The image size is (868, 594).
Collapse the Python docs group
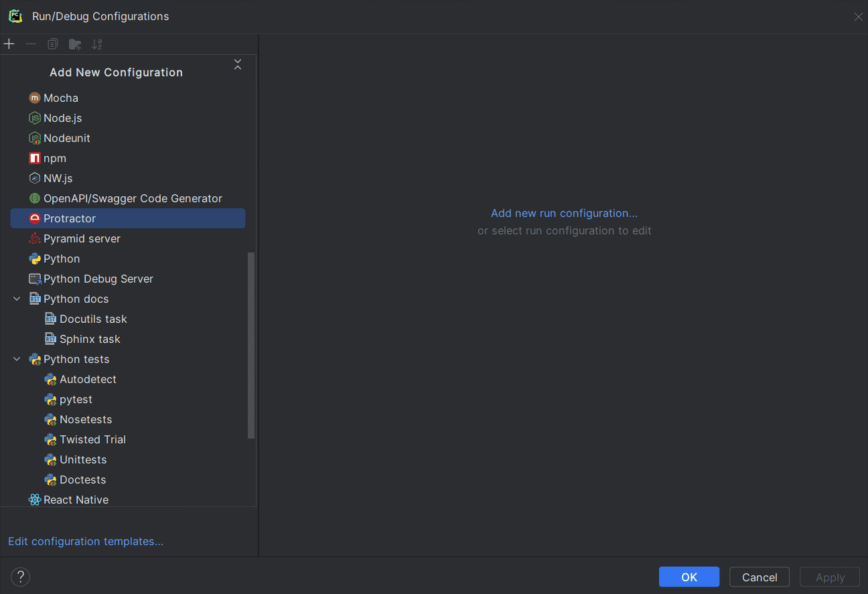[17, 299]
